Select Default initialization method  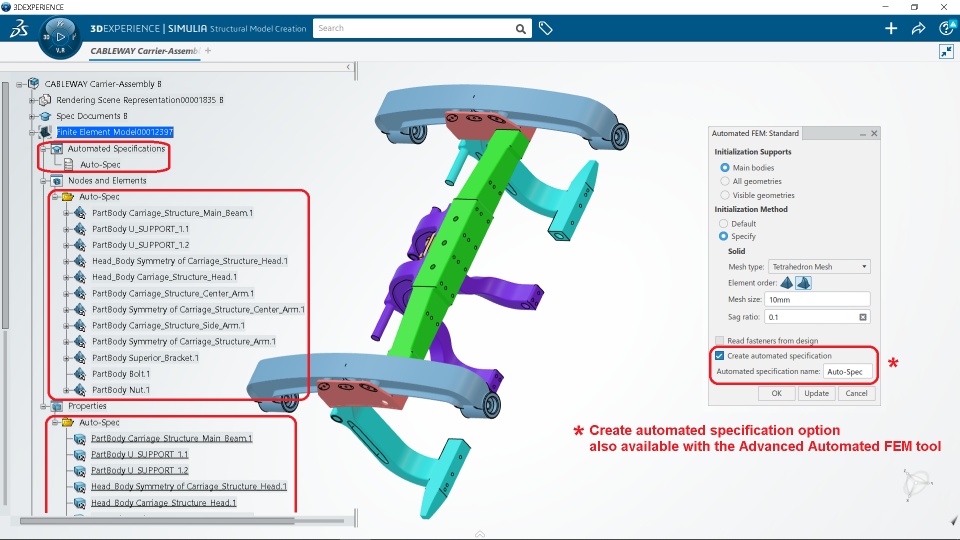pos(724,224)
